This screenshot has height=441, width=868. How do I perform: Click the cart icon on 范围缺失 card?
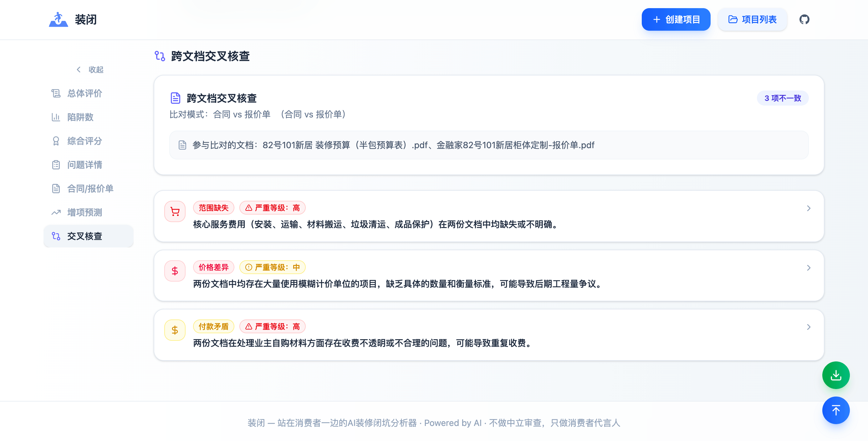pos(175,211)
